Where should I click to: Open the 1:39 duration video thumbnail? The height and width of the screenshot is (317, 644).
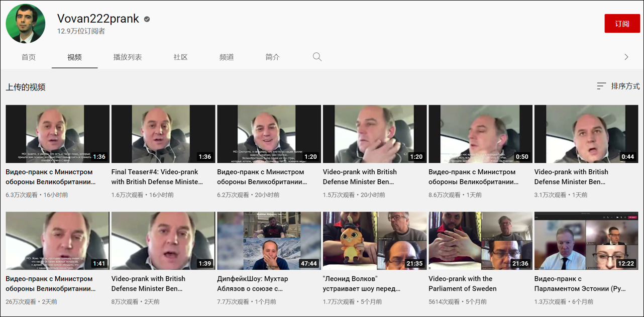pyautogui.click(x=163, y=241)
